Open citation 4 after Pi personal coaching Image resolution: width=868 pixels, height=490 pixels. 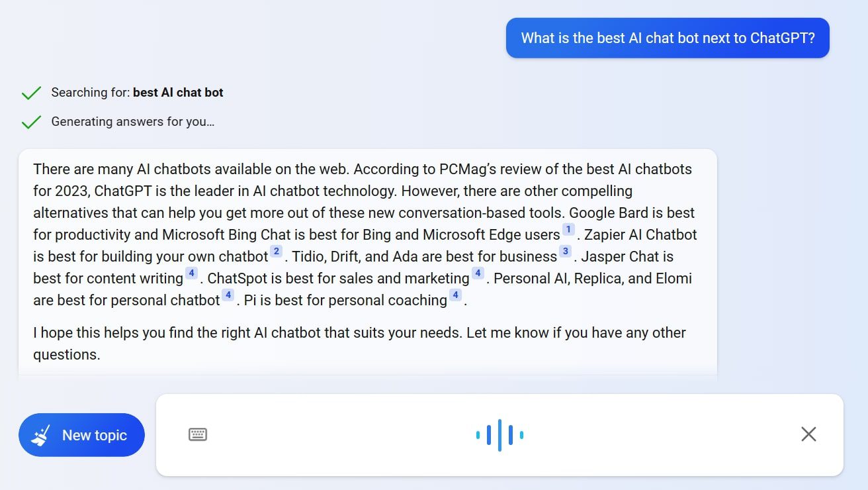(455, 295)
